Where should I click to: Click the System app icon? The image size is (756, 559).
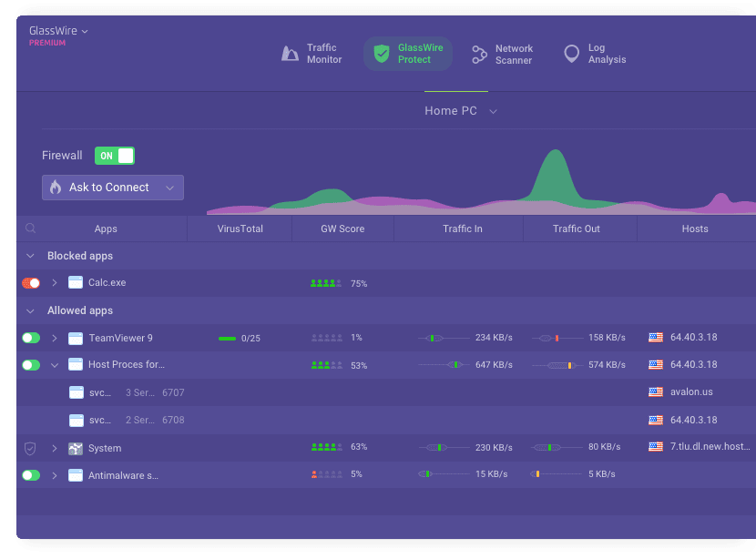click(x=76, y=448)
